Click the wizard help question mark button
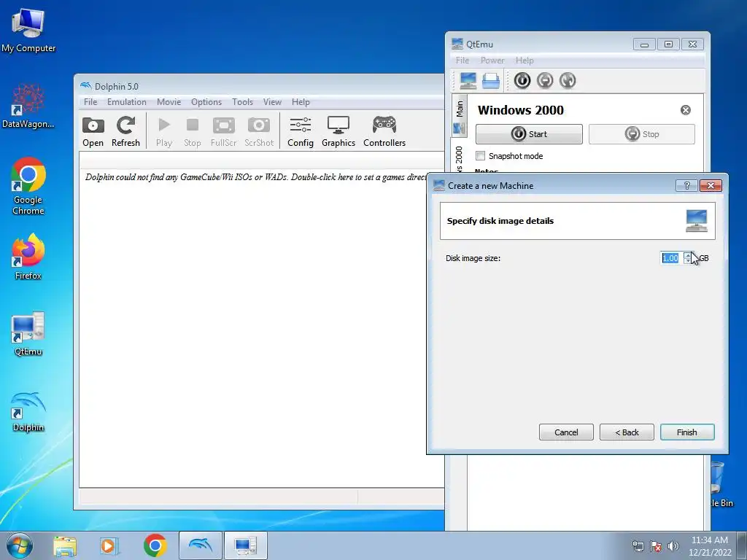 (x=686, y=186)
